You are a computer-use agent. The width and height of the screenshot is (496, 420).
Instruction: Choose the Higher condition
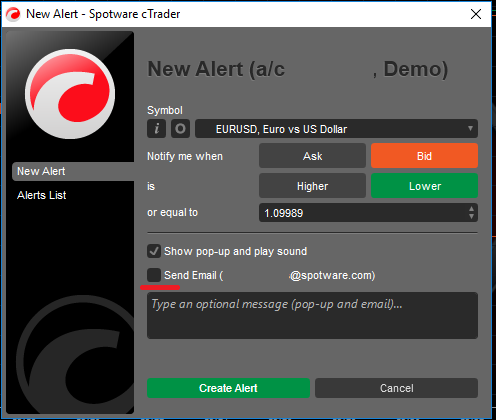(x=312, y=186)
